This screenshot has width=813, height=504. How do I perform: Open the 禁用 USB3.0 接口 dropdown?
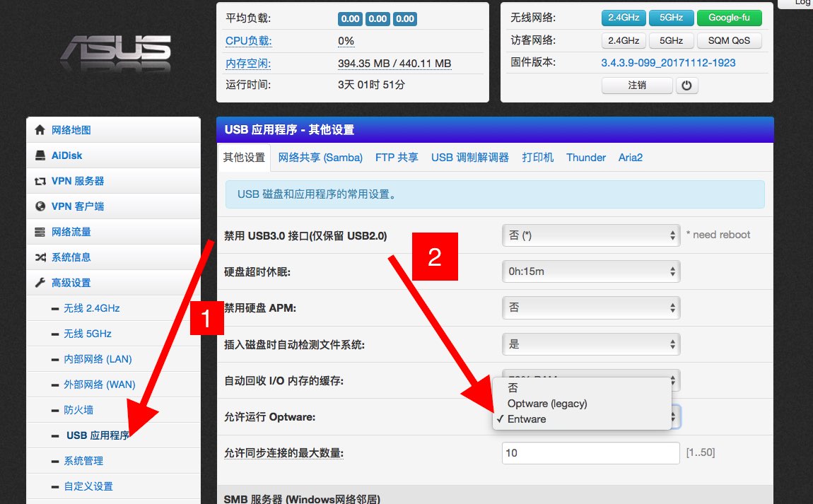(590, 235)
